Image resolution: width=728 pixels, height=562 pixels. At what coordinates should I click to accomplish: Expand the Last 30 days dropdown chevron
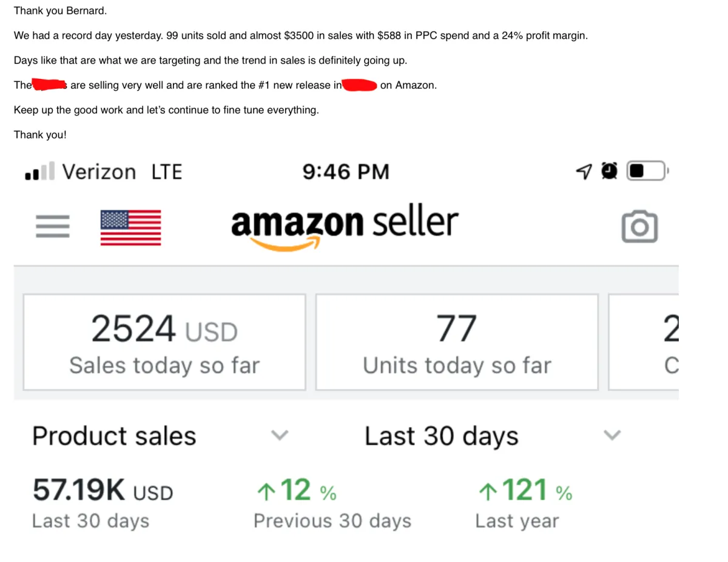point(613,435)
